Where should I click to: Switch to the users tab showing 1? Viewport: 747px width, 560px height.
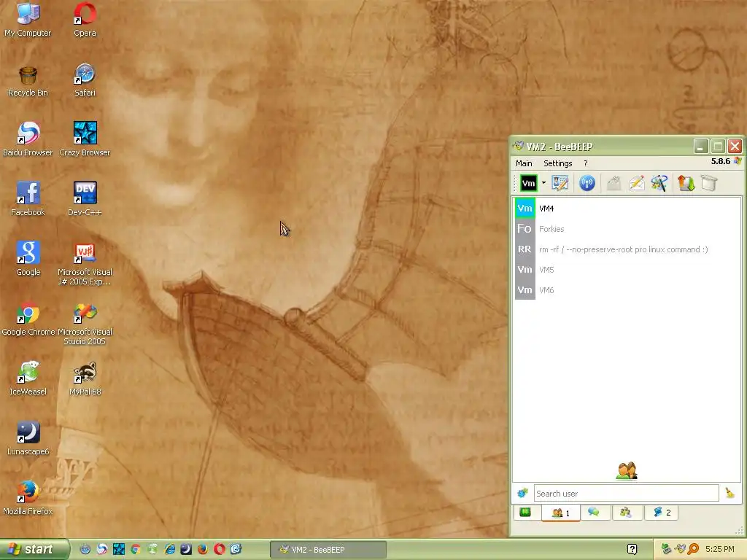click(560, 513)
